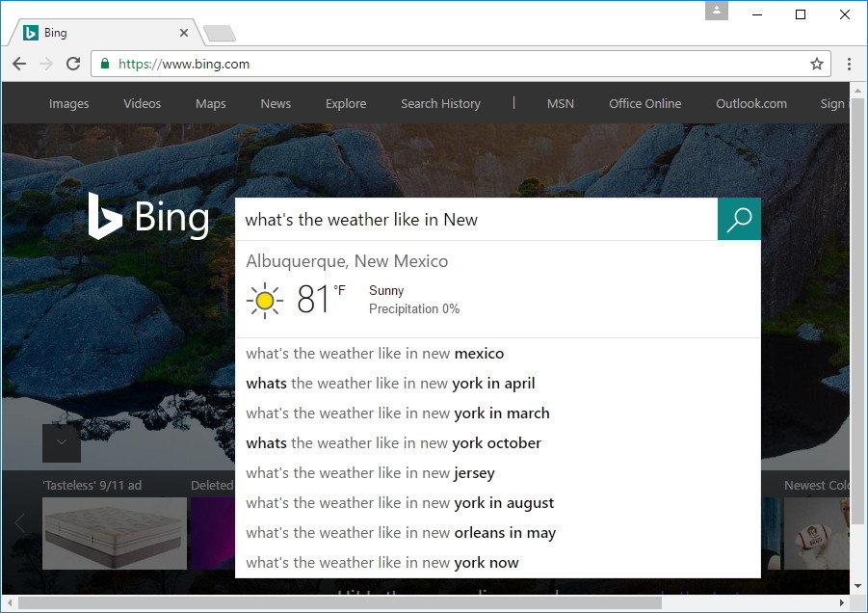Viewport: 868px width, 613px height.
Task: Click the Bing search magnifier button
Action: coord(739,220)
